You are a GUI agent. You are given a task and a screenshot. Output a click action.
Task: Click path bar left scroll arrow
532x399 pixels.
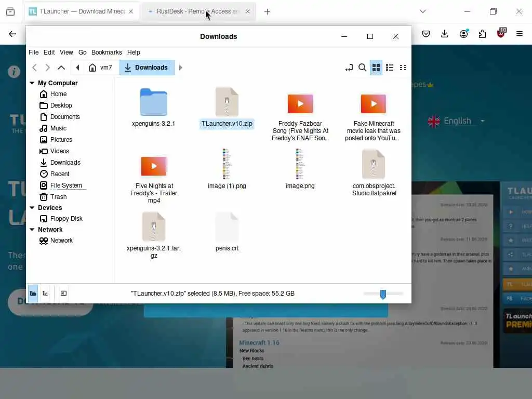point(77,68)
